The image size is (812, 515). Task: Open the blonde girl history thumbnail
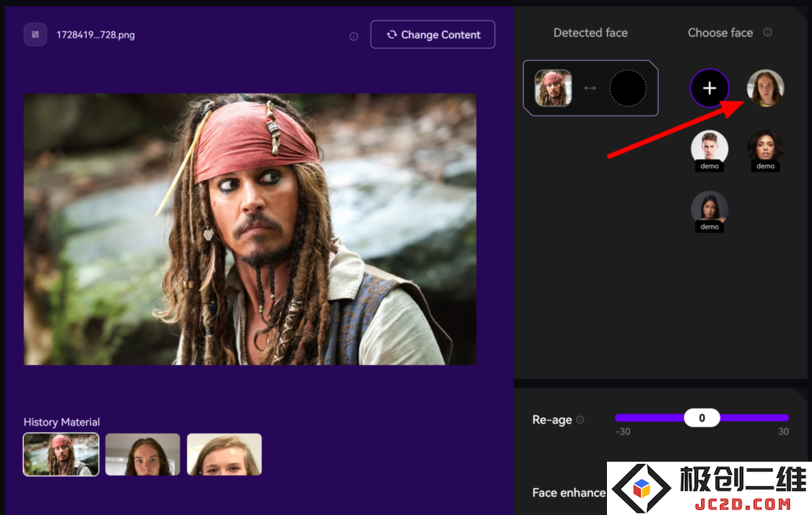click(x=224, y=454)
